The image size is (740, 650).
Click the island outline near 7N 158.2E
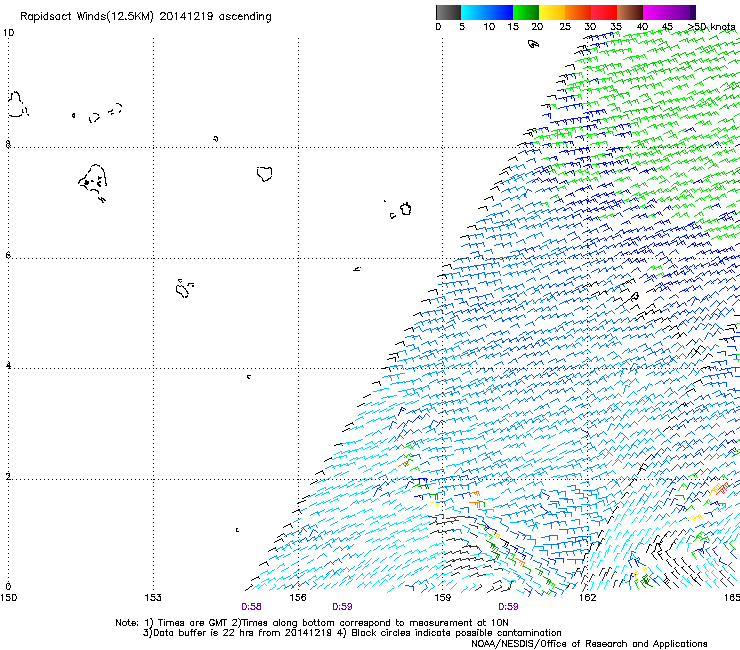tap(405, 209)
